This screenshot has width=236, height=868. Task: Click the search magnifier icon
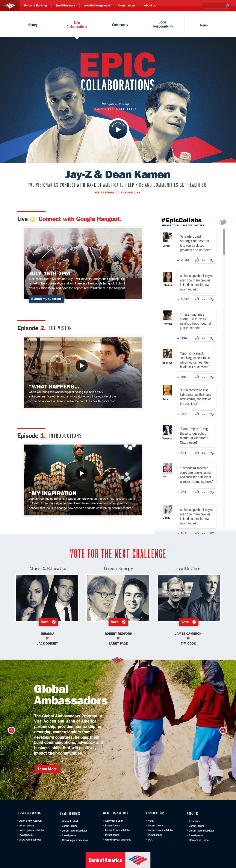point(228,5)
